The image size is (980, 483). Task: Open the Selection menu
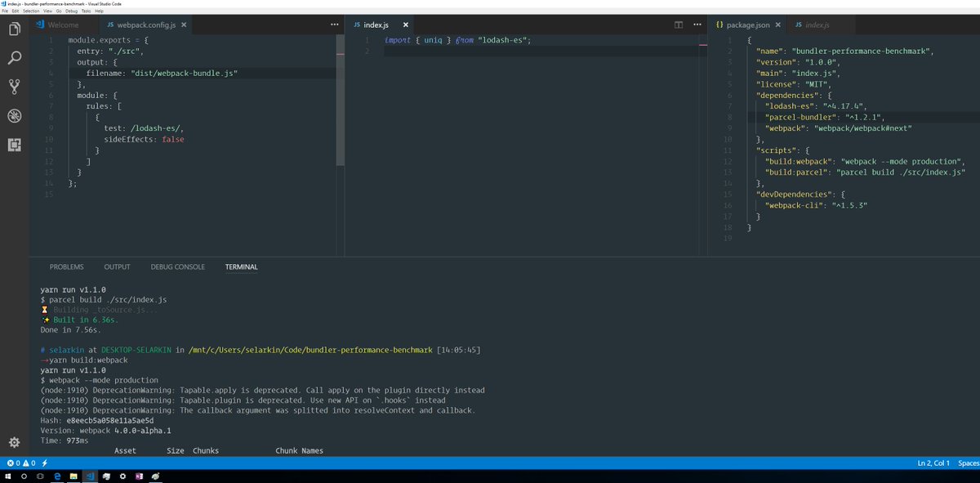[30, 11]
